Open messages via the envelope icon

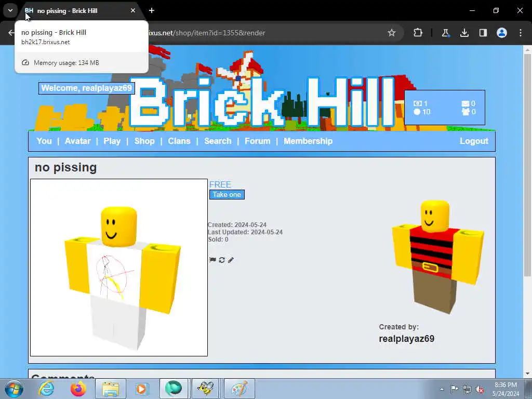[465, 103]
